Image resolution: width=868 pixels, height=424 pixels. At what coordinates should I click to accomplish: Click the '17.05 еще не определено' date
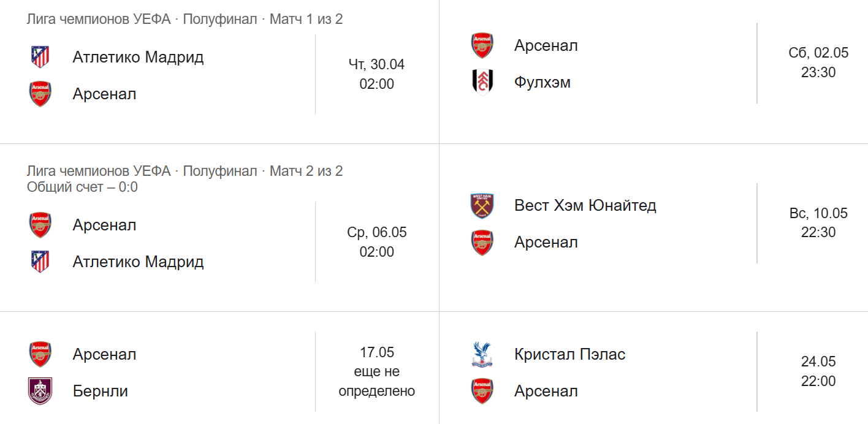pos(377,371)
